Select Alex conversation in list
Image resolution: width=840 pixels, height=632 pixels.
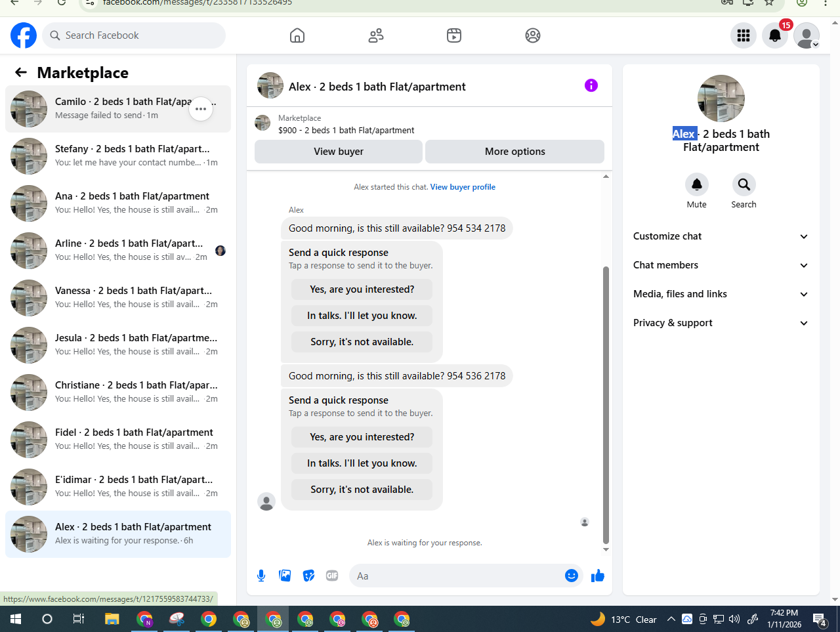pos(118,534)
